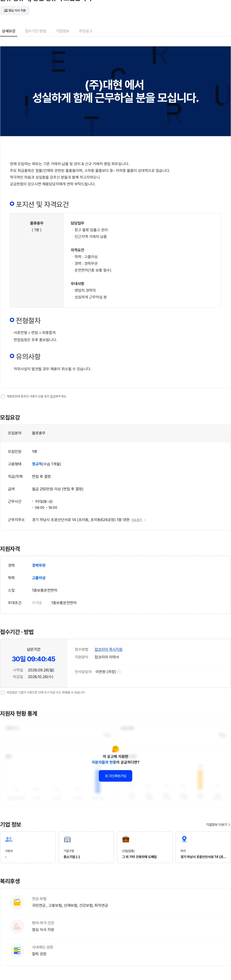
Task: Click the info icon beside 마감일 notice
Action: (3, 692)
